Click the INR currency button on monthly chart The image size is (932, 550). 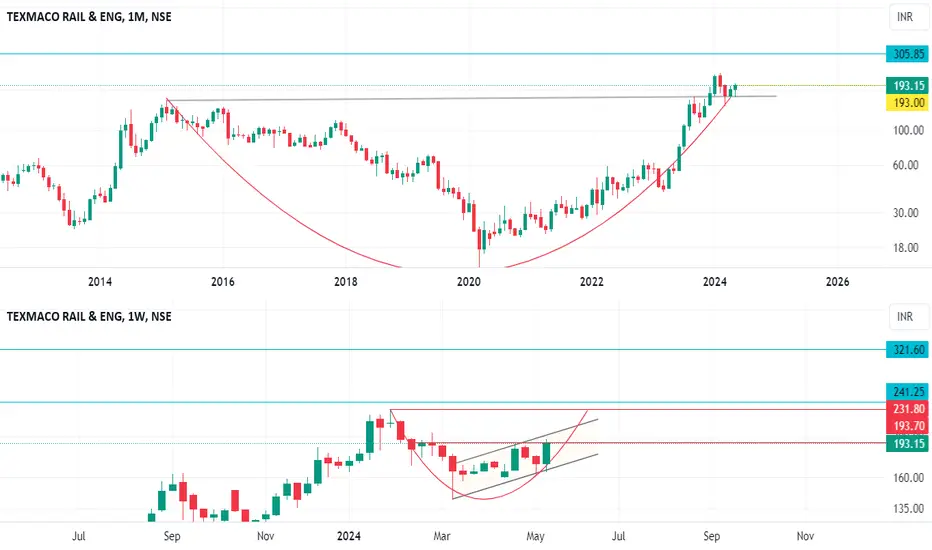coord(909,17)
